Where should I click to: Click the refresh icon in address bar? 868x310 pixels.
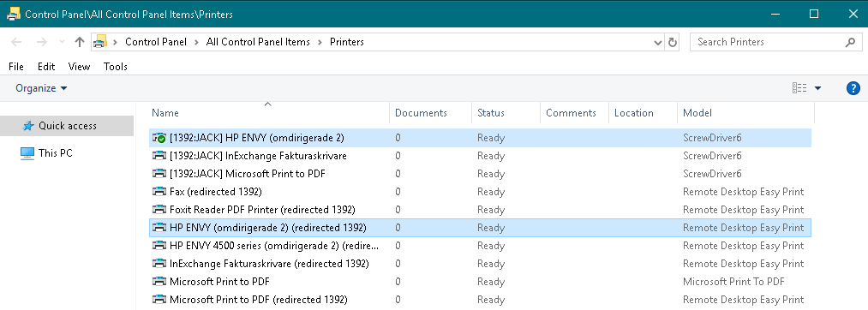673,42
